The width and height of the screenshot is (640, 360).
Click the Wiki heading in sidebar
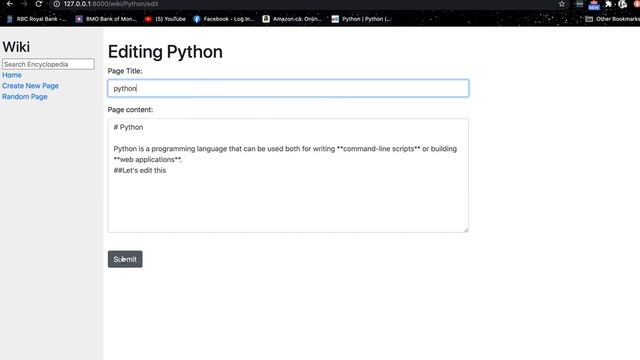16,47
